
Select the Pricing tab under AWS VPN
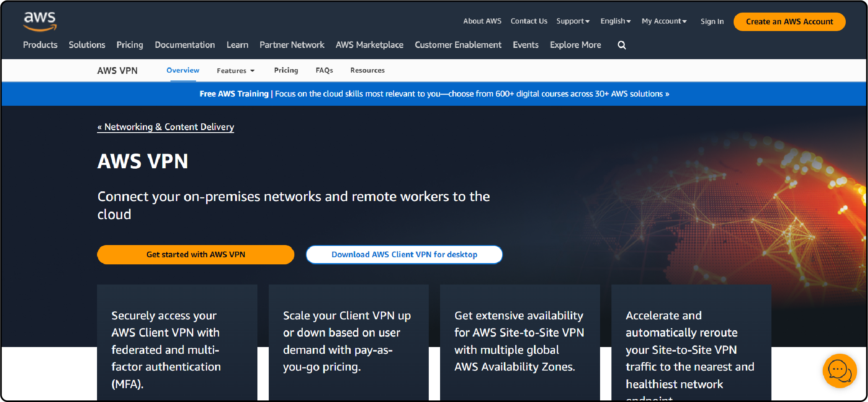[x=286, y=70]
